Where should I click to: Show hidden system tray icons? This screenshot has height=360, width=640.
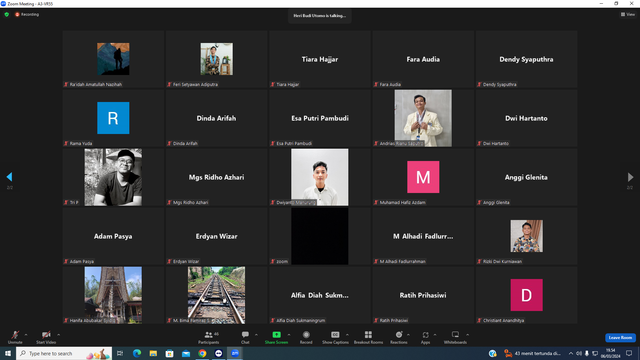[x=571, y=353]
